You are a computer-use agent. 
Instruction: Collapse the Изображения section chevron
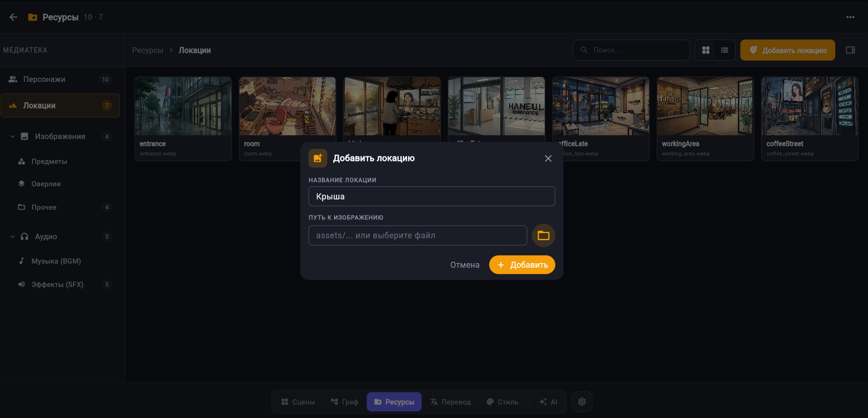click(13, 137)
